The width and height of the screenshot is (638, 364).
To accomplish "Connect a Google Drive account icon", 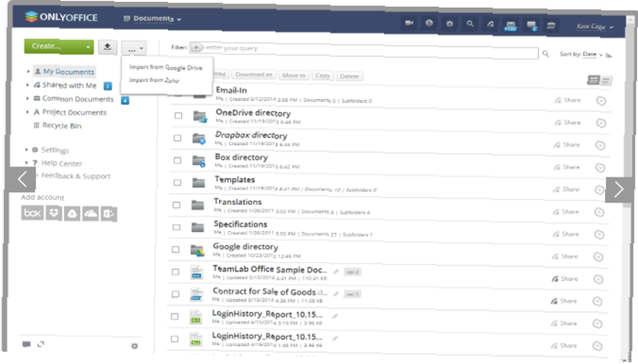I will tap(72, 214).
